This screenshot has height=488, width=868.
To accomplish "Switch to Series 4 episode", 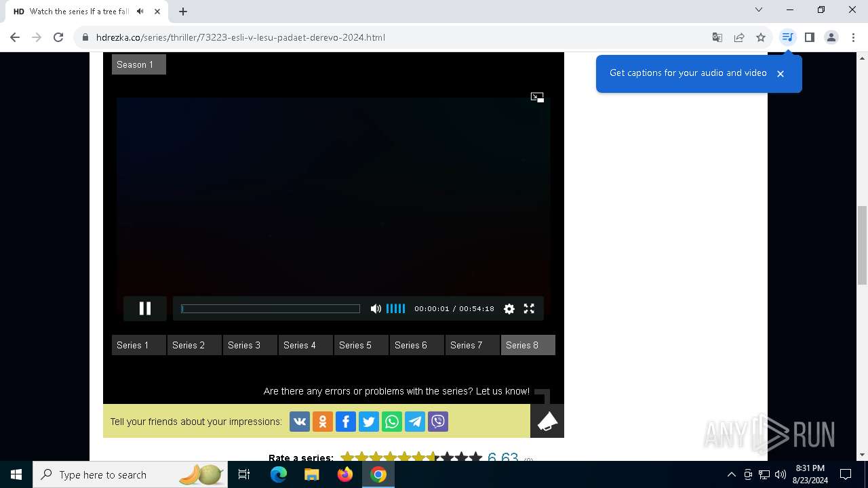I will [x=306, y=345].
